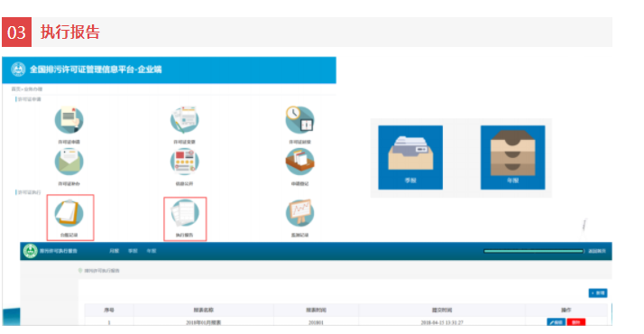This screenshot has height=334, width=644.
Task: Open the 执行报告 document sheets icon
Action: pos(184,213)
